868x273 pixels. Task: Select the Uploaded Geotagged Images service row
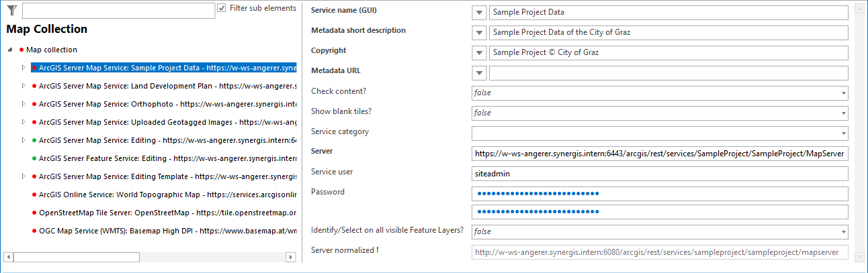[164, 122]
